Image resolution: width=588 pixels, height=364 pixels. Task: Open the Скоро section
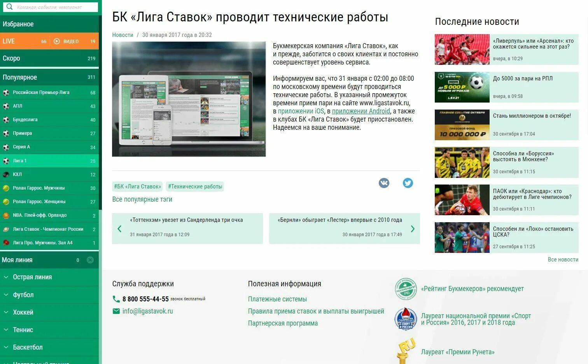coord(49,58)
